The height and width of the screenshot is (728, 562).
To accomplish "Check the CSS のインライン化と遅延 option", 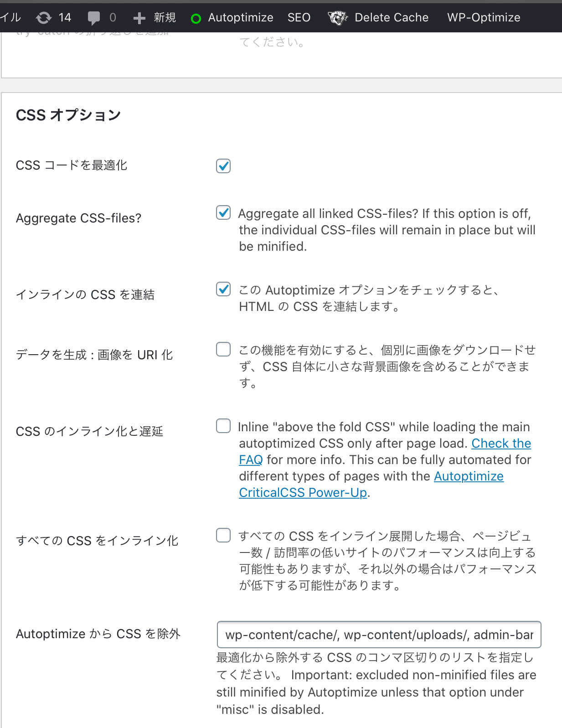I will 223,426.
